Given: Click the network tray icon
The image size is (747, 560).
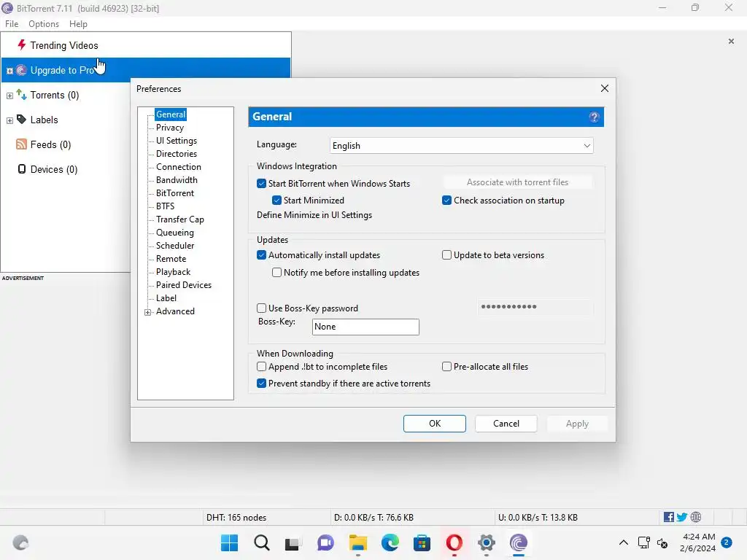Looking at the screenshot, I should [x=643, y=542].
